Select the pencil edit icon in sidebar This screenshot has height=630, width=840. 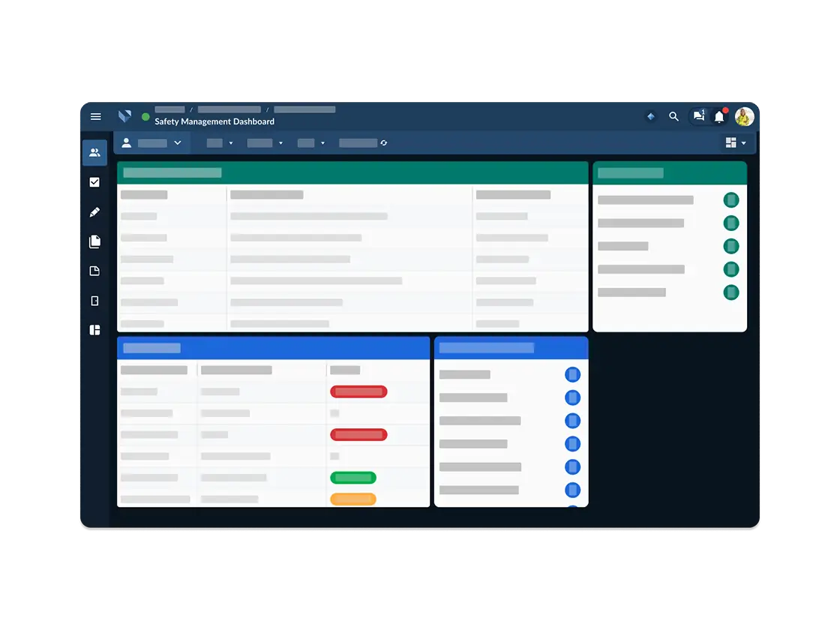coord(94,212)
